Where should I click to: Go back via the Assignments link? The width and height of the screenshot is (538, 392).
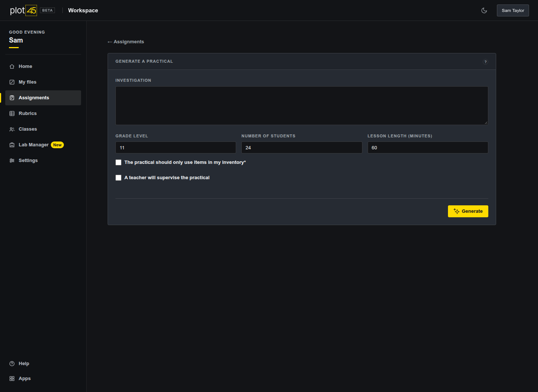pos(126,42)
